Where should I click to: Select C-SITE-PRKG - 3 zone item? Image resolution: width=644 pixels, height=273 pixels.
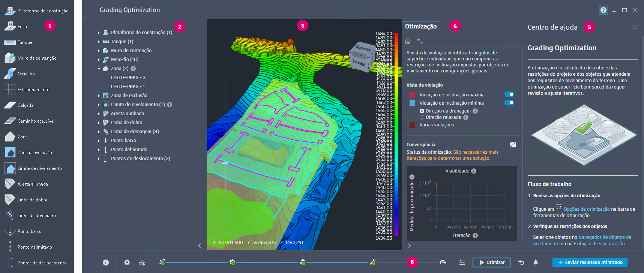click(x=128, y=78)
